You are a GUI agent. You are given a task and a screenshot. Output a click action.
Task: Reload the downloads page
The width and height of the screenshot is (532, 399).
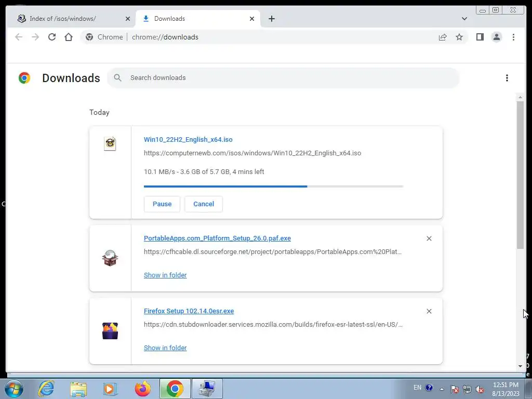(52, 37)
